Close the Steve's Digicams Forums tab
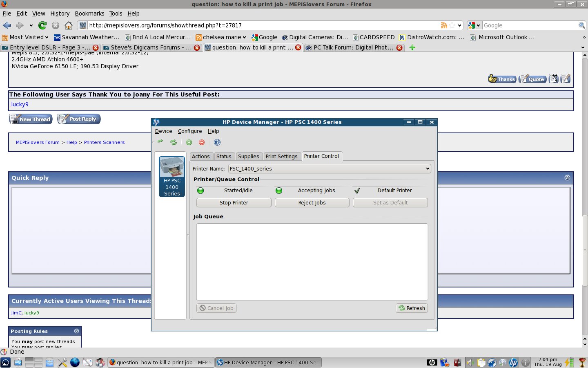Viewport: 588px width, 368px height. tap(197, 47)
